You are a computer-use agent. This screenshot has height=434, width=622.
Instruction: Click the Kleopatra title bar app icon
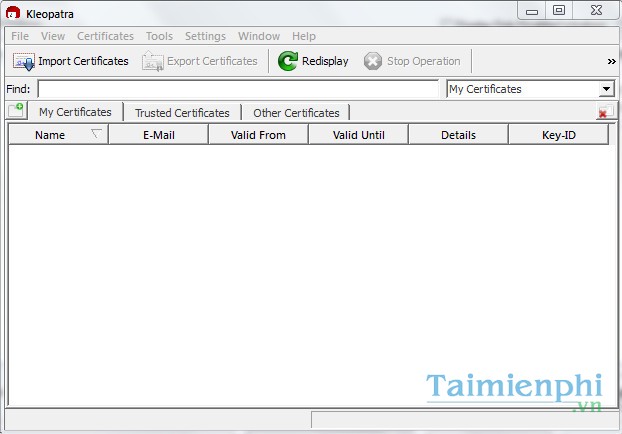pos(13,11)
